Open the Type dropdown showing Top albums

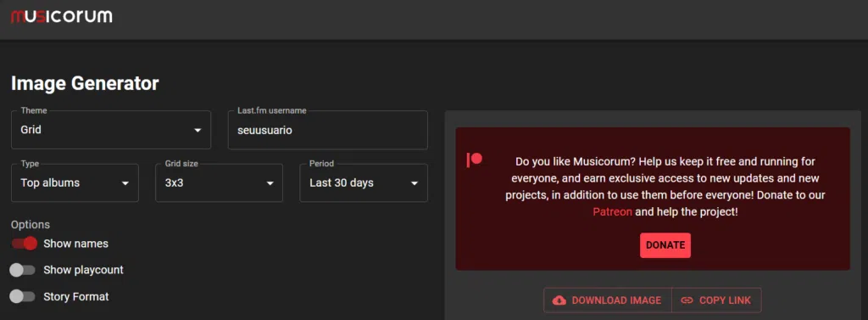(x=75, y=182)
